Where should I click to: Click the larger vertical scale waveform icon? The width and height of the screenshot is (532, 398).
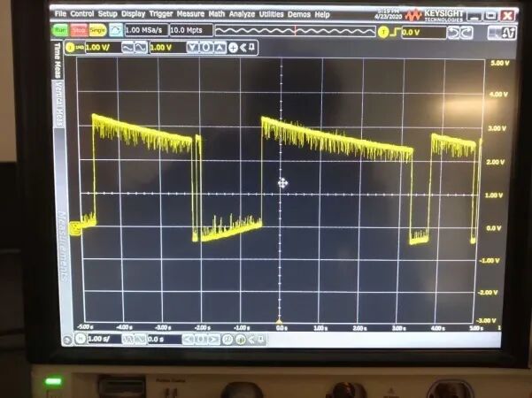pyautogui.click(x=127, y=48)
